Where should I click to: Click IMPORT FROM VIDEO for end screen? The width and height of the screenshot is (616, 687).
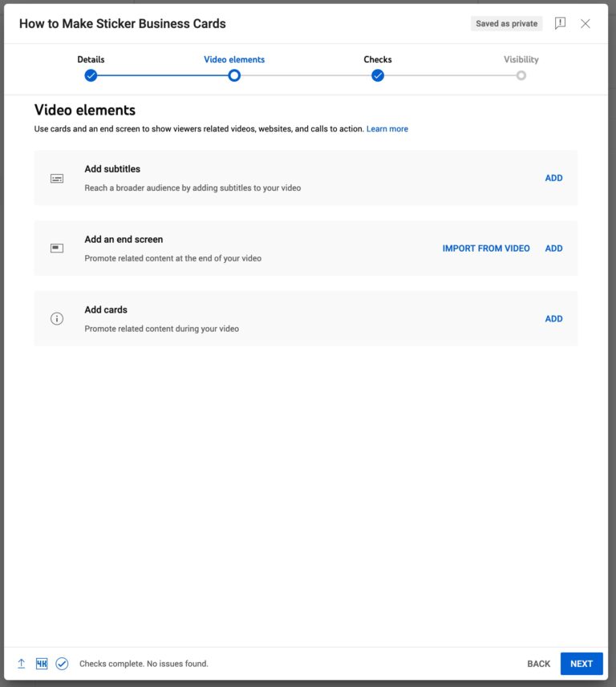point(484,248)
